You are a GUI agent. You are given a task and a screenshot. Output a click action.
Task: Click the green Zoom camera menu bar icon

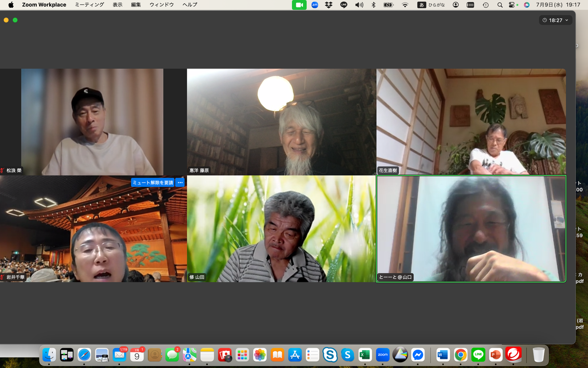(x=299, y=5)
